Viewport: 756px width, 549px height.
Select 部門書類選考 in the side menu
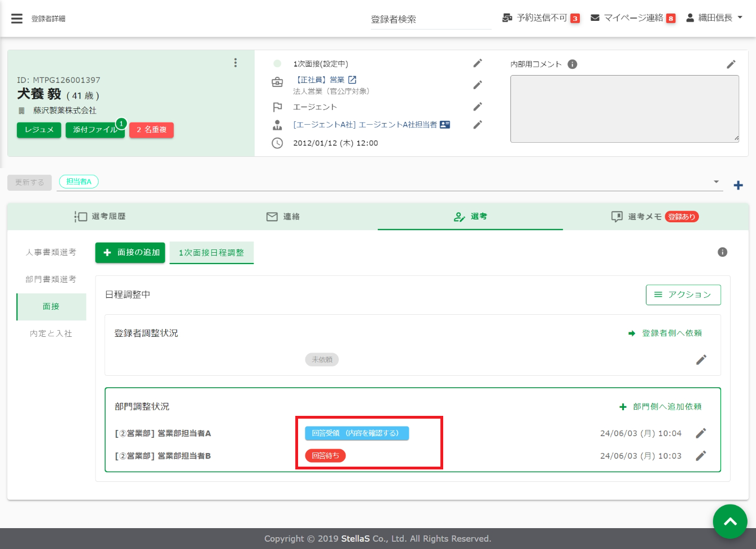click(51, 279)
